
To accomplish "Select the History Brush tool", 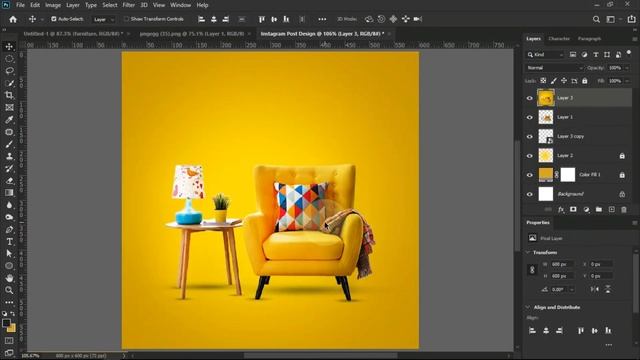I will tap(9, 168).
